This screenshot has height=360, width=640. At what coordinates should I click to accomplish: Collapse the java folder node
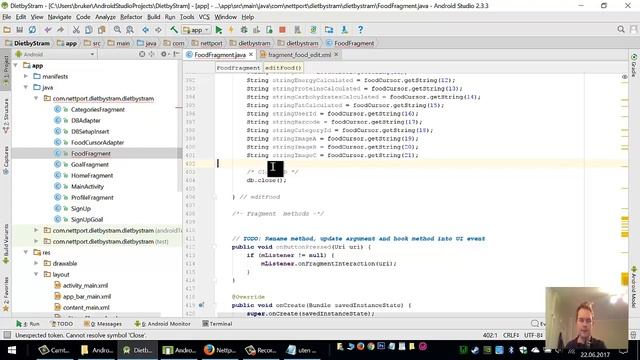(26, 87)
